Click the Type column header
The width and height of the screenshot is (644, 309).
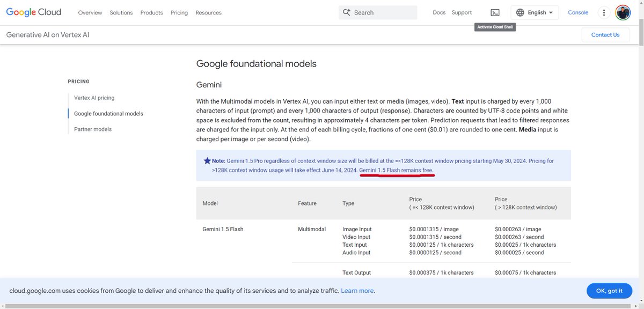pos(348,203)
